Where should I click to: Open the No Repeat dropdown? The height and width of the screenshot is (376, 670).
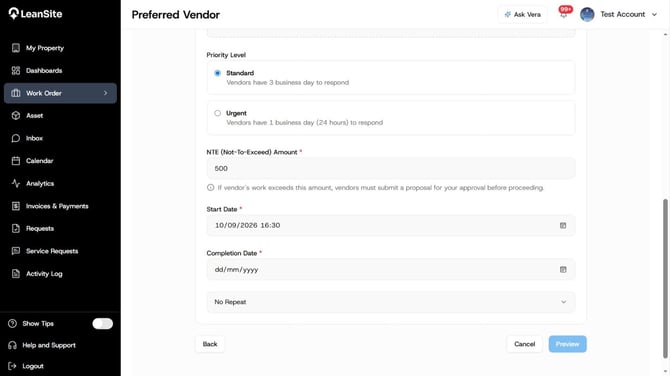pyautogui.click(x=391, y=302)
